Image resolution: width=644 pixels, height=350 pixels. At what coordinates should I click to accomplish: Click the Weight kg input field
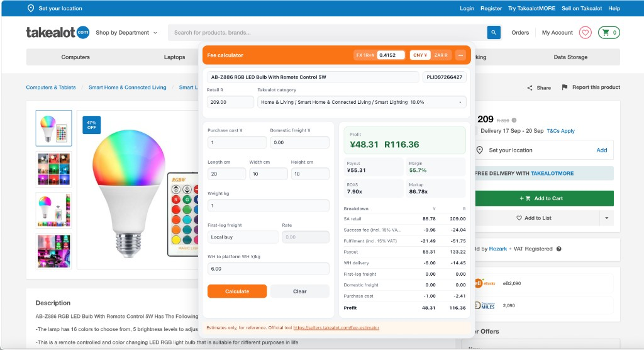click(x=268, y=206)
